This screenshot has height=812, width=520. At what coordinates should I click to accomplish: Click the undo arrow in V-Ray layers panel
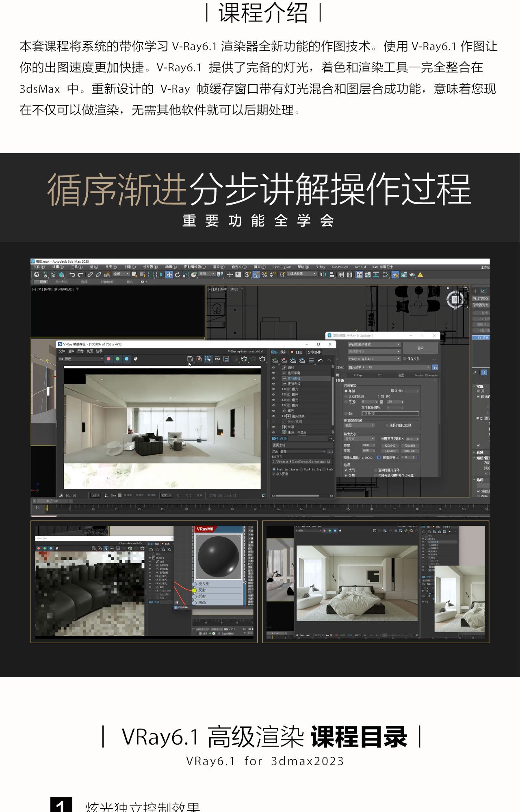[x=320, y=360]
